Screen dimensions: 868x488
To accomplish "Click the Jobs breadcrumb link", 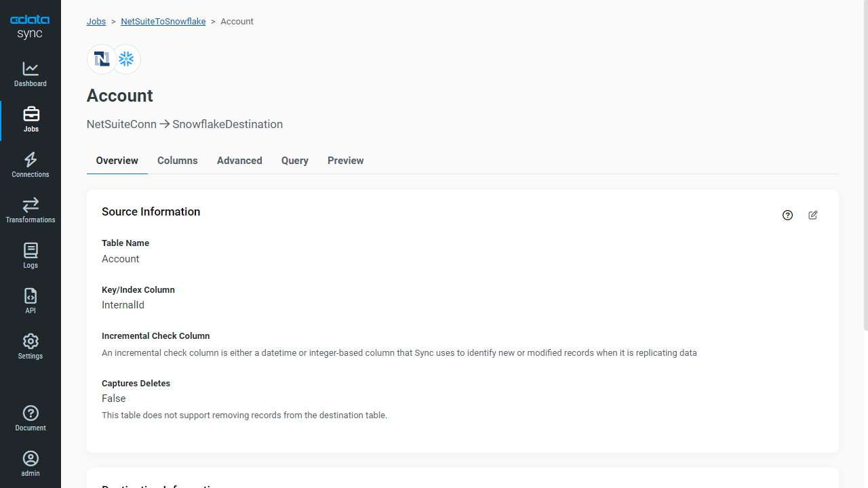I will click(96, 22).
